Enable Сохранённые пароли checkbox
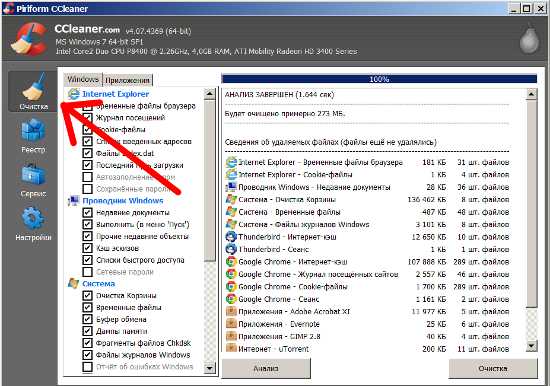 [87, 189]
